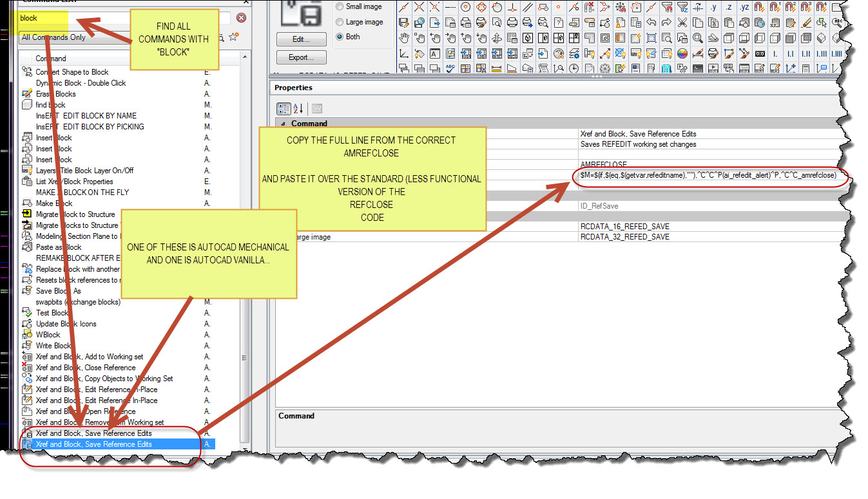Choose the Large image radio option
The image size is (868, 499).
click(340, 22)
